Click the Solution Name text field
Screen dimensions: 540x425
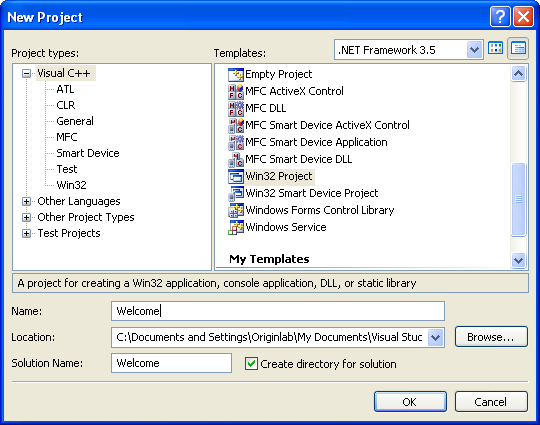(172, 363)
